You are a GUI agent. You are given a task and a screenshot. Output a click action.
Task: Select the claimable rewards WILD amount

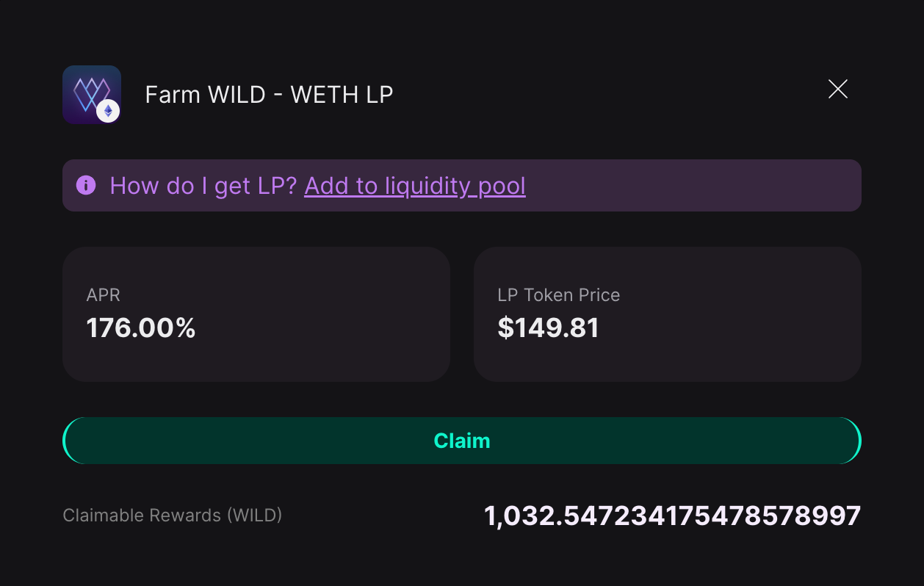(671, 515)
